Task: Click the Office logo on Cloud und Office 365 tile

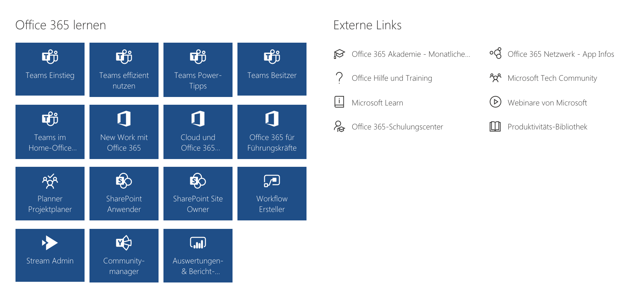Action: tap(198, 118)
